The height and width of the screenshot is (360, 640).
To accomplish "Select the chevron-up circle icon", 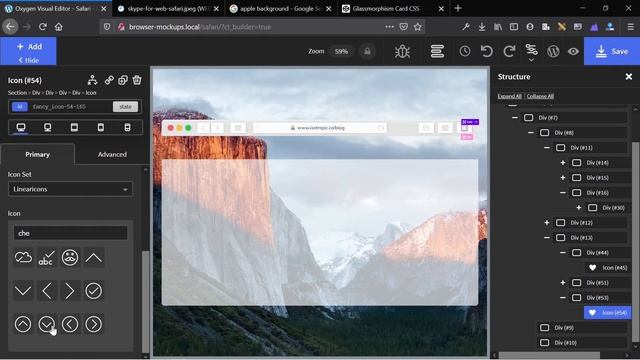I will [x=23, y=324].
